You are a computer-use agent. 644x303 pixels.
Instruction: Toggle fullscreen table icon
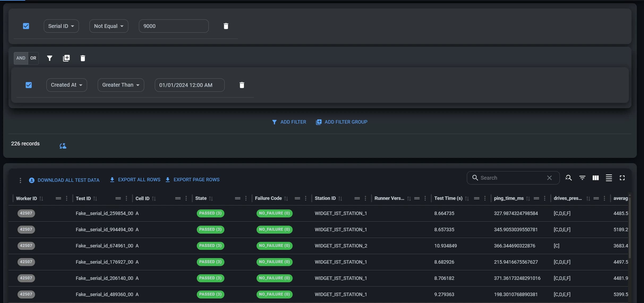622,178
